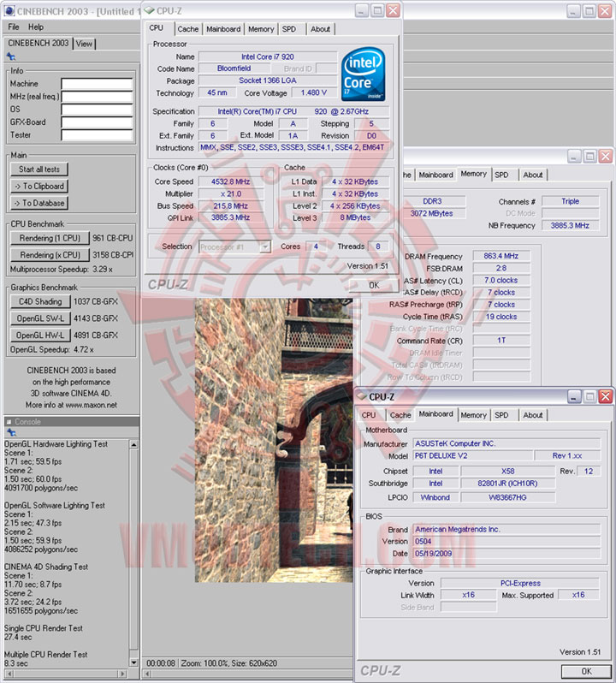Screen dimensions: 616x683
Task: Close the front CPU-Z CPU window
Action: (x=393, y=10)
